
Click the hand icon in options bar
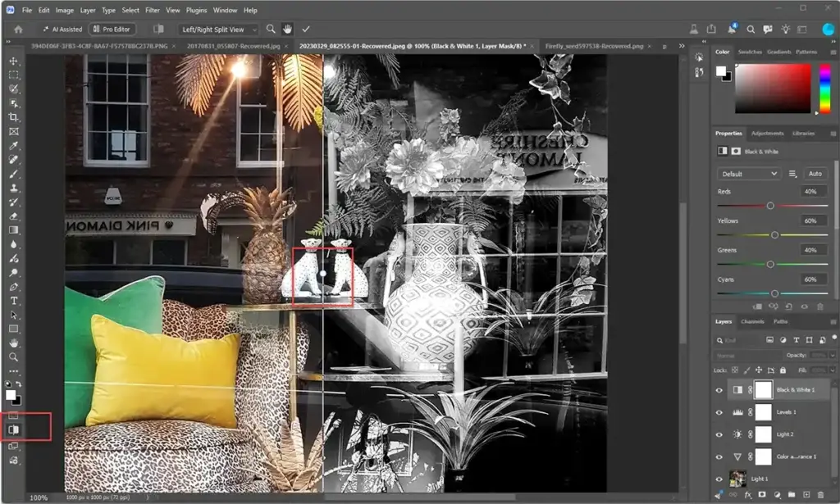[288, 29]
